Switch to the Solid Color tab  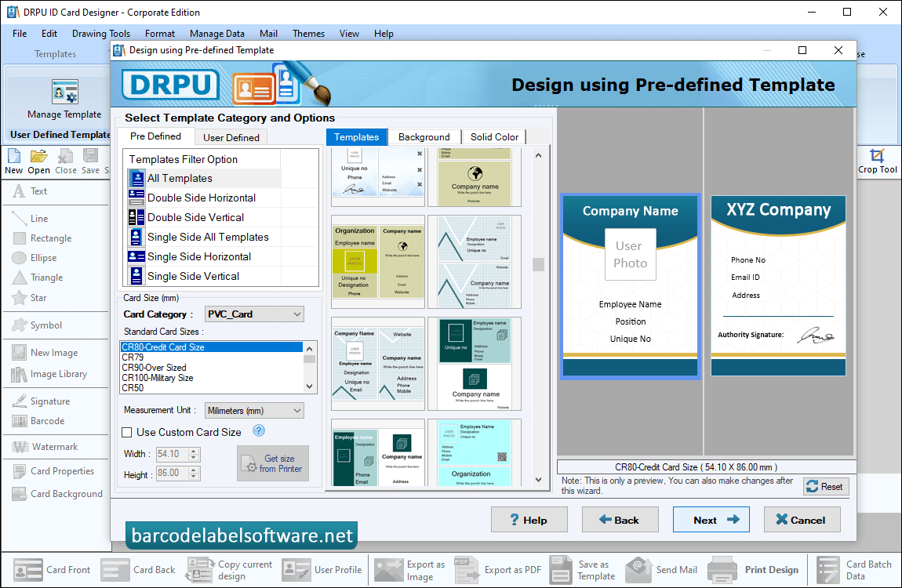(x=494, y=136)
